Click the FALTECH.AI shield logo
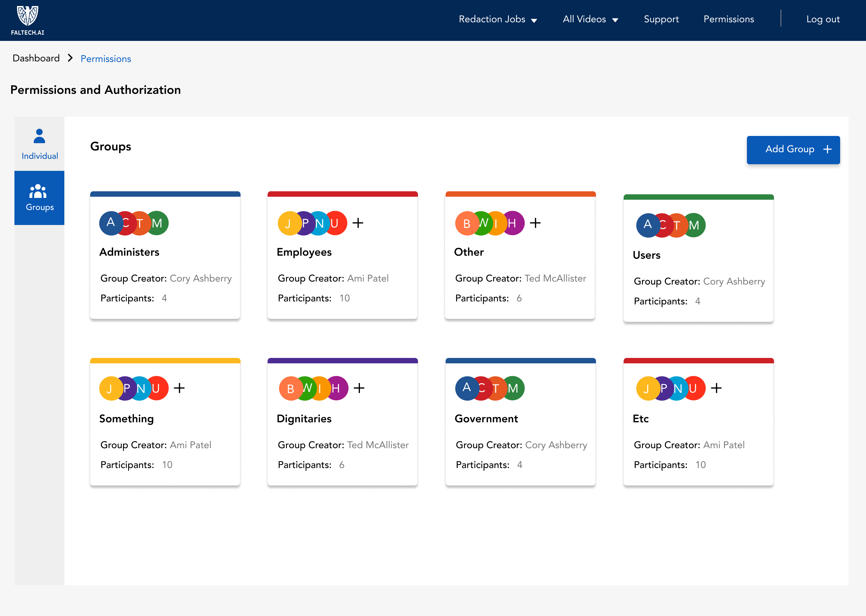 [27, 20]
